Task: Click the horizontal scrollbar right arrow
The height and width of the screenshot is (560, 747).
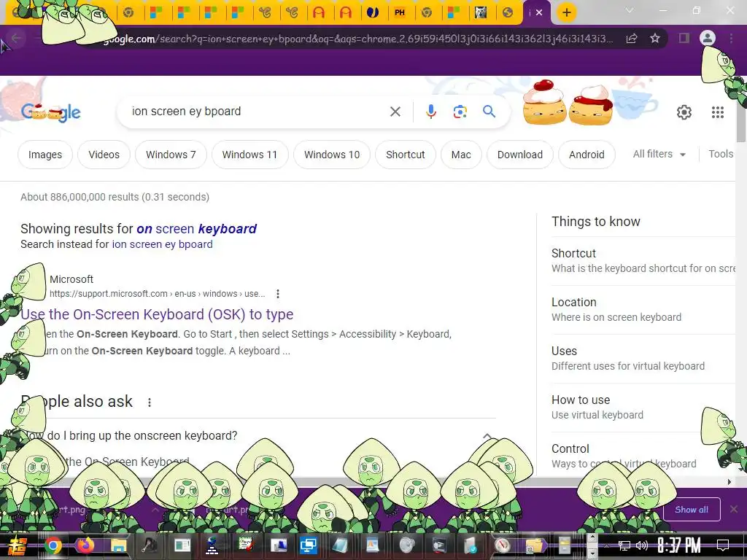Action: coord(729,482)
